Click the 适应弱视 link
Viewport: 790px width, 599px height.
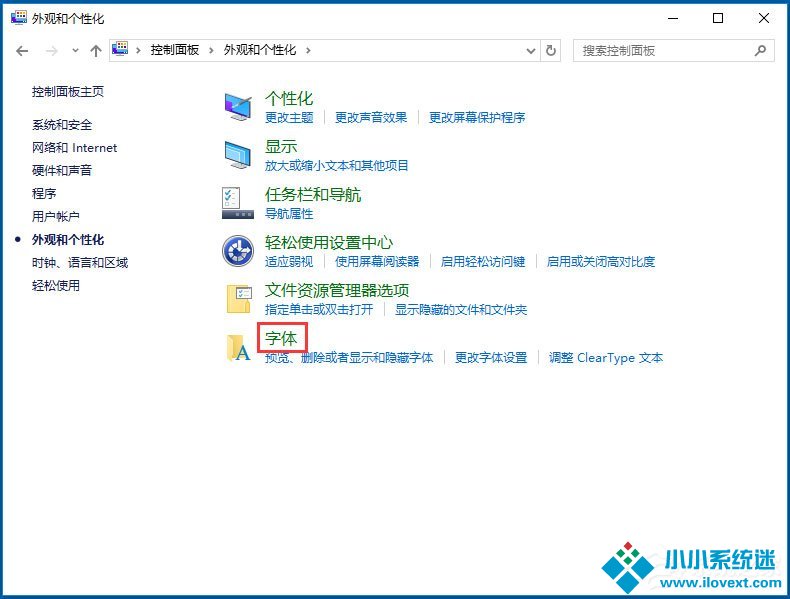pyautogui.click(x=289, y=262)
